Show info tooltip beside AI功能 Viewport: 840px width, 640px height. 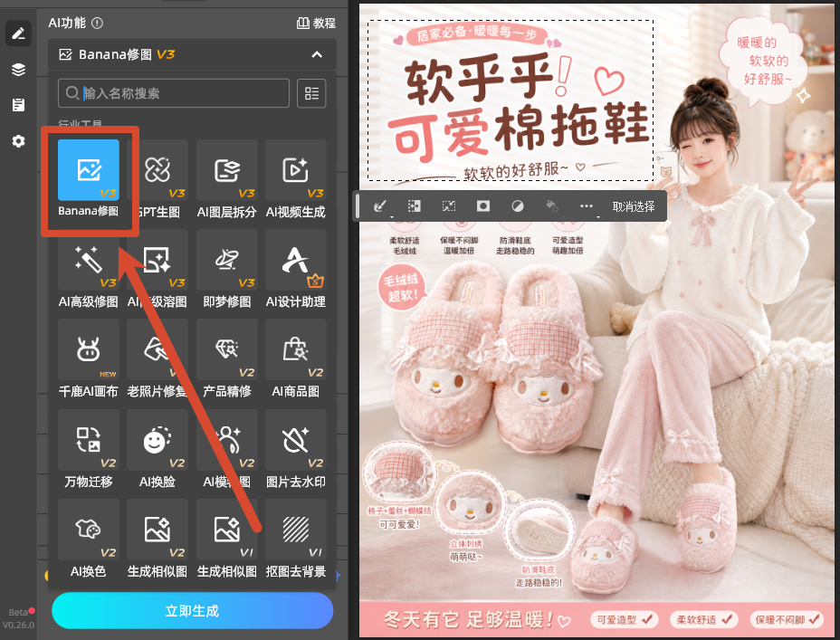pos(97,23)
